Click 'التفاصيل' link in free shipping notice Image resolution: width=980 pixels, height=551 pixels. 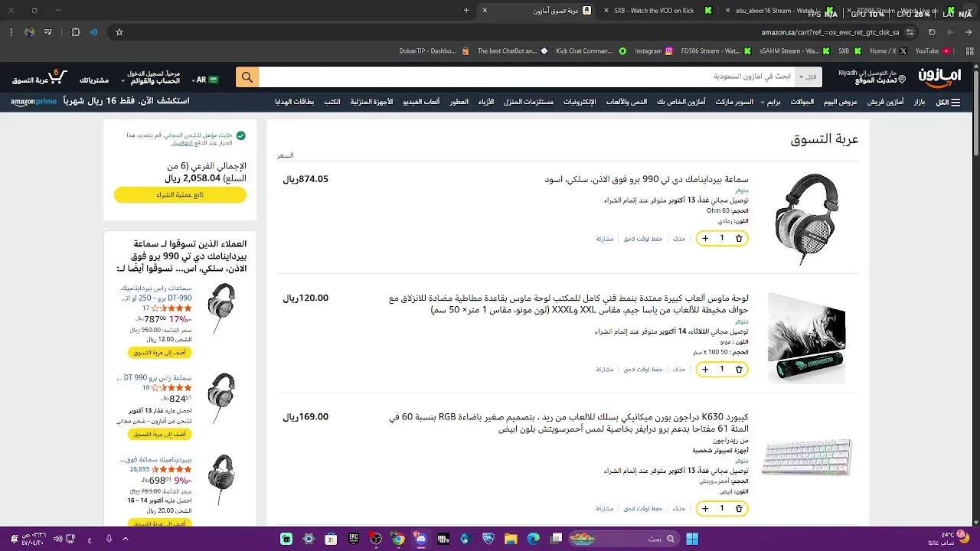181,143
